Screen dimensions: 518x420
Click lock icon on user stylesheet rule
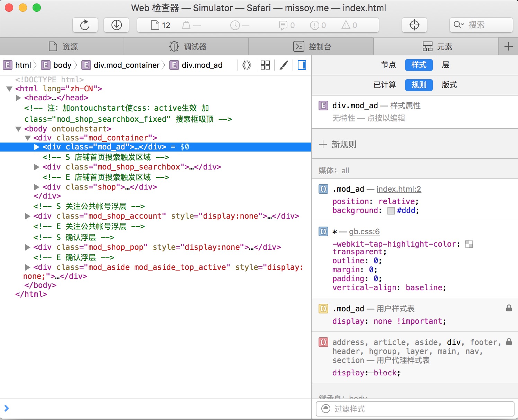[x=509, y=308]
